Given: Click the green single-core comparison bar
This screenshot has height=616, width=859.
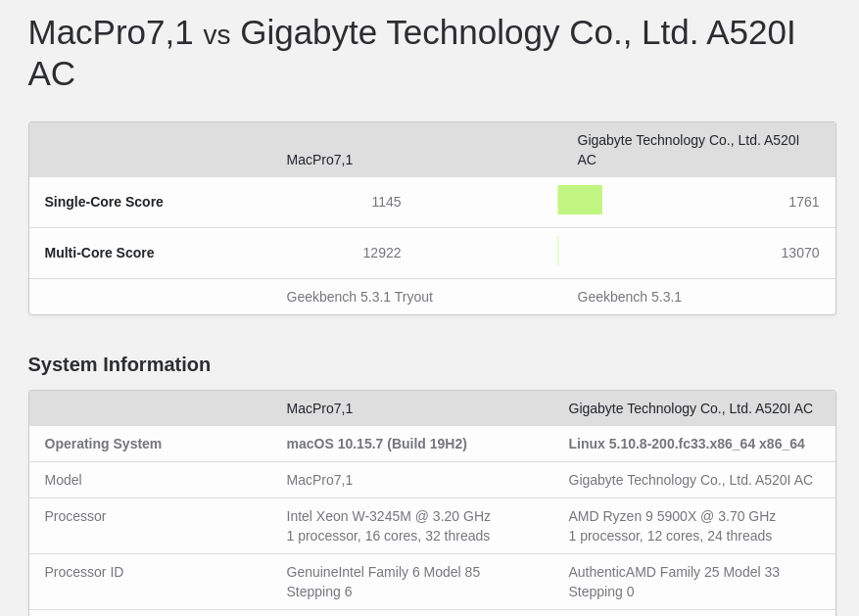Looking at the screenshot, I should point(580,200).
